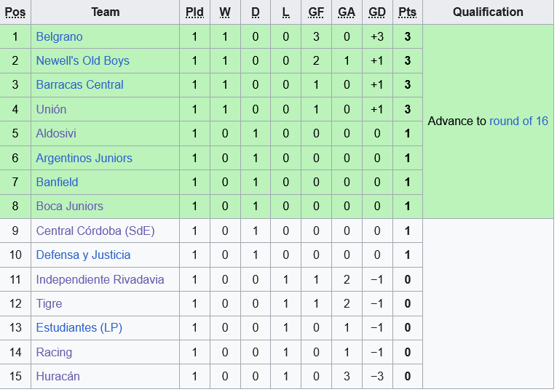Click the Pts column header abbreviation
The height and width of the screenshot is (392, 557).
[408, 12]
